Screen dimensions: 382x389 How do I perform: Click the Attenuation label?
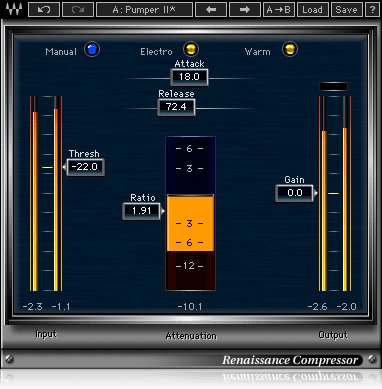click(191, 336)
